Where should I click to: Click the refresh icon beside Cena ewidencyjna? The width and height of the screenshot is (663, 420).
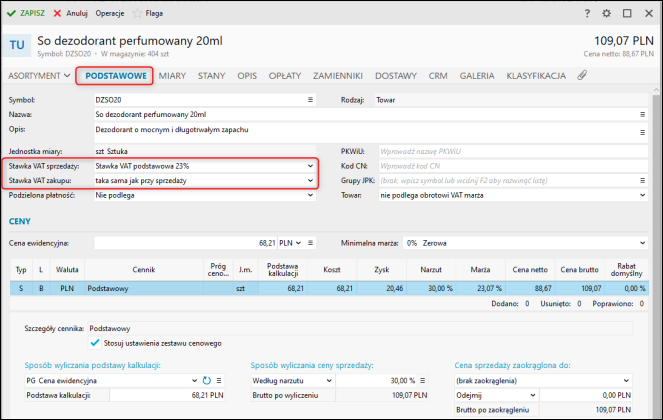(x=206, y=381)
